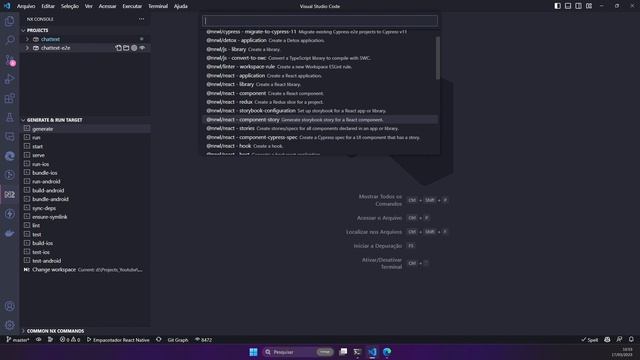This screenshot has width=640, height=360.
Task: Choose @nrwl/react - hook generator
Action: (x=320, y=146)
